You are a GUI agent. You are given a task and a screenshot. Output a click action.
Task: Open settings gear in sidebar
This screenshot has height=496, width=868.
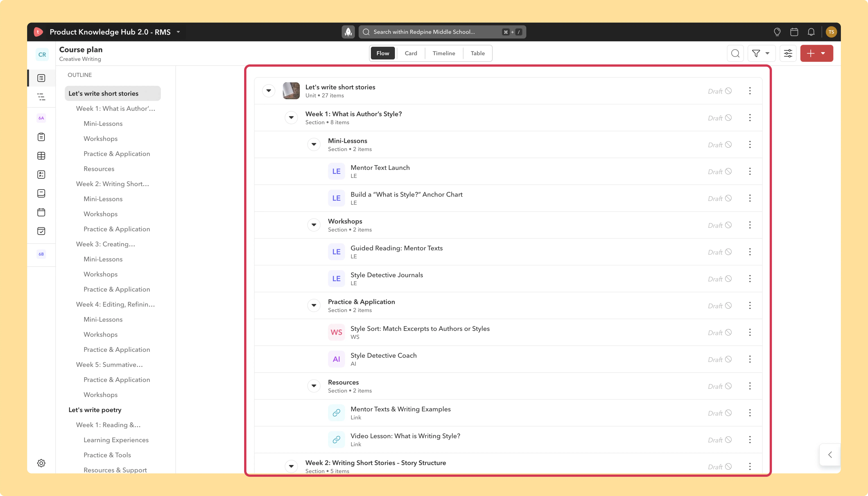(41, 463)
